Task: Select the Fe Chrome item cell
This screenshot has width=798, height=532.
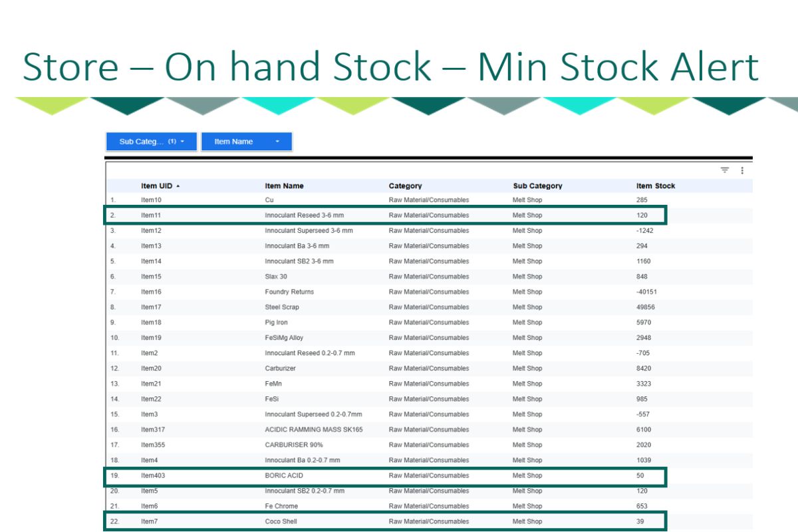Action: tap(281, 506)
